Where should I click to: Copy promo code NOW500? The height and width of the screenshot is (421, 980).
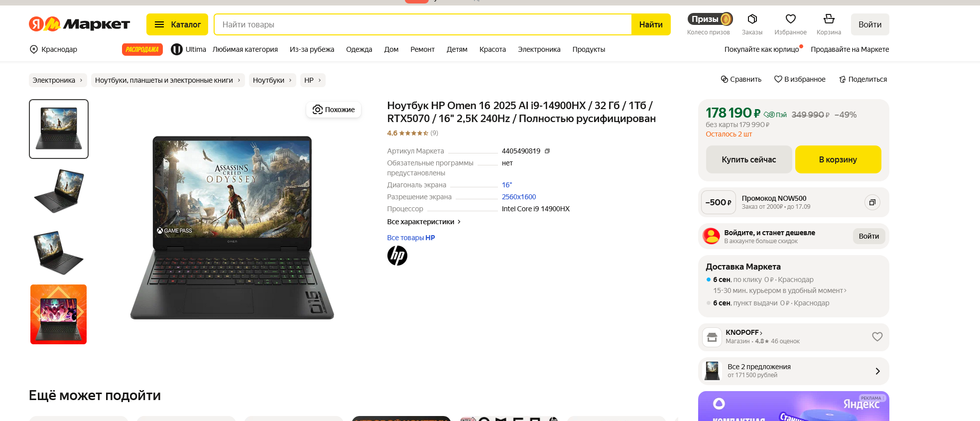(872, 202)
